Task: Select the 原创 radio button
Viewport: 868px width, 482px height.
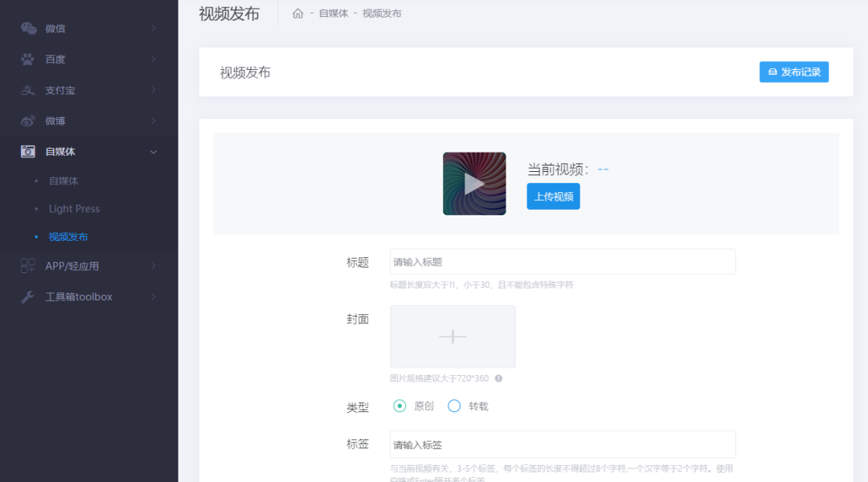Action: pyautogui.click(x=399, y=407)
